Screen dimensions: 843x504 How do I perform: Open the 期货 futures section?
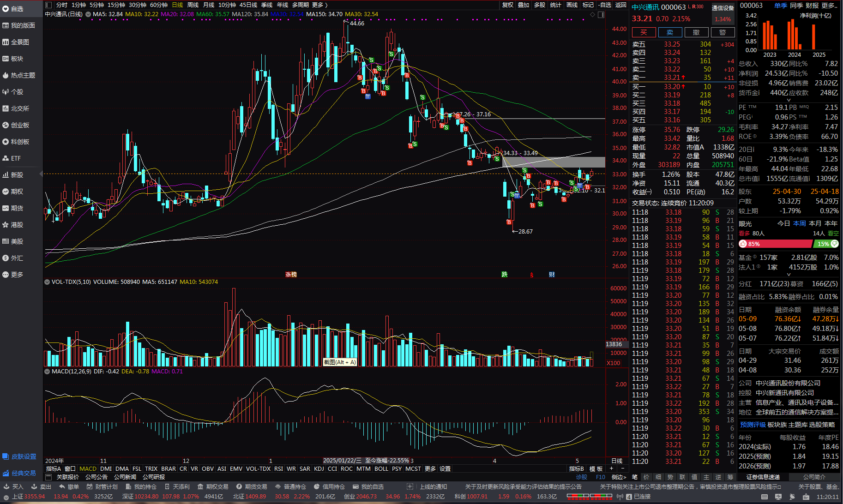click(x=13, y=208)
